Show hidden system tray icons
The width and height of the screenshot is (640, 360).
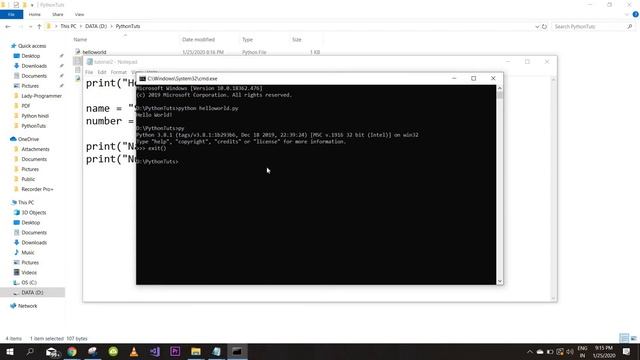pyautogui.click(x=529, y=351)
